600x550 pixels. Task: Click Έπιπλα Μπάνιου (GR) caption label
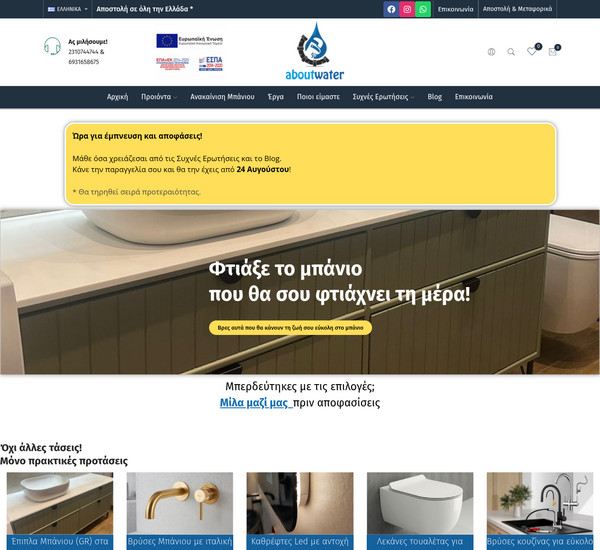click(x=60, y=542)
